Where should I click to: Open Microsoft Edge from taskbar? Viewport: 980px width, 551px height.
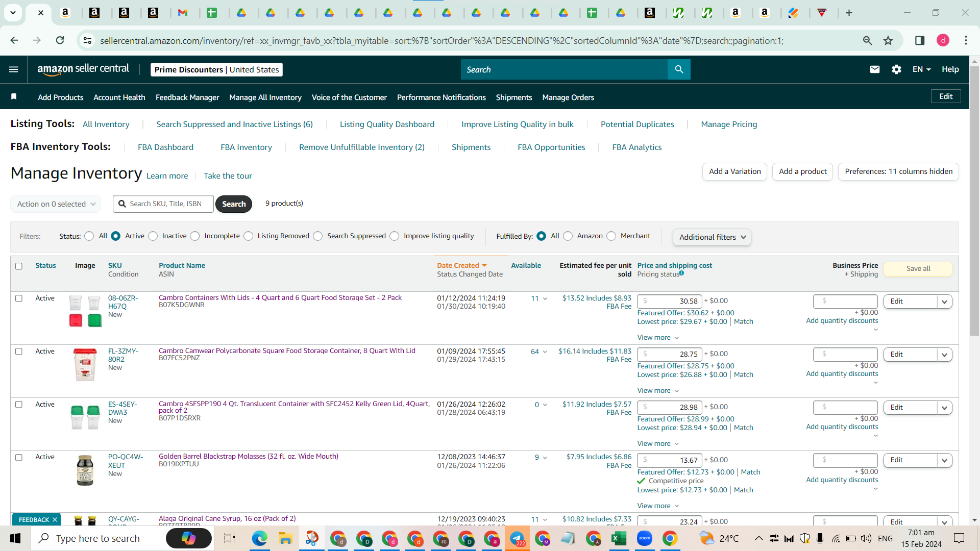(259, 538)
